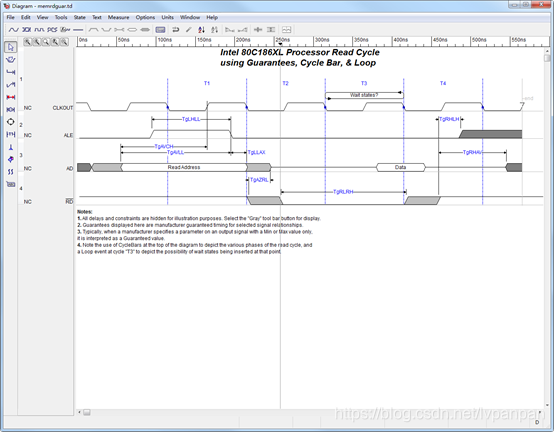Select the CLKOUT signal name
554x432 pixels.
point(63,108)
